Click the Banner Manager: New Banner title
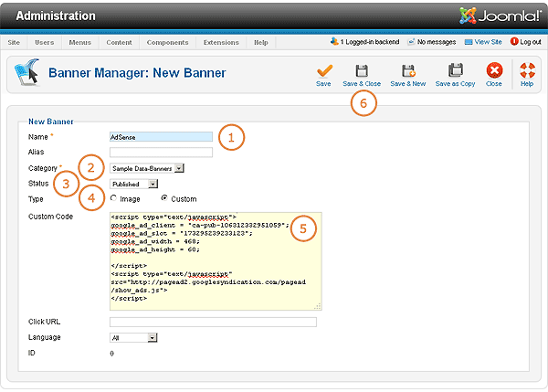 (x=137, y=73)
